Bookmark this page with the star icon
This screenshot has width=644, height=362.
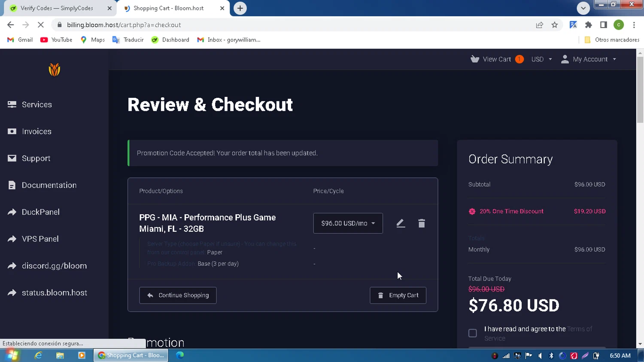(x=555, y=25)
